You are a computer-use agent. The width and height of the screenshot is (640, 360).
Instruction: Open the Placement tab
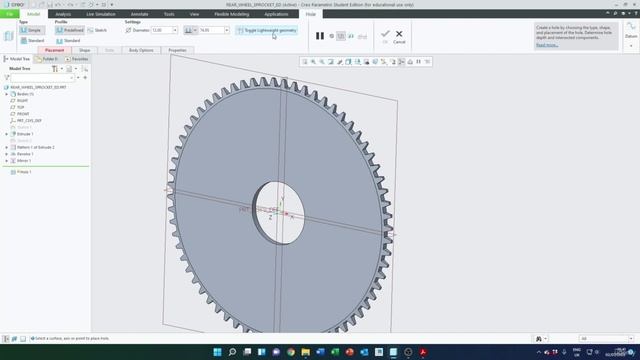(x=54, y=50)
